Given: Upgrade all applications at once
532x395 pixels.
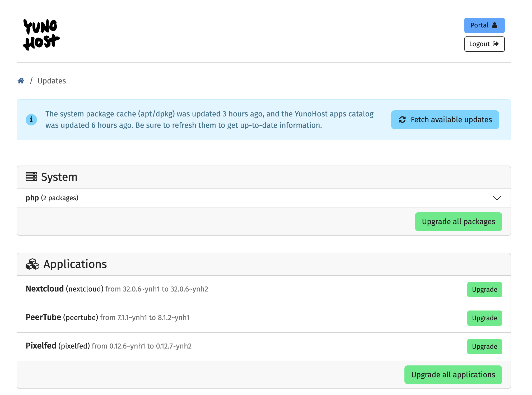Looking at the screenshot, I should (x=453, y=374).
